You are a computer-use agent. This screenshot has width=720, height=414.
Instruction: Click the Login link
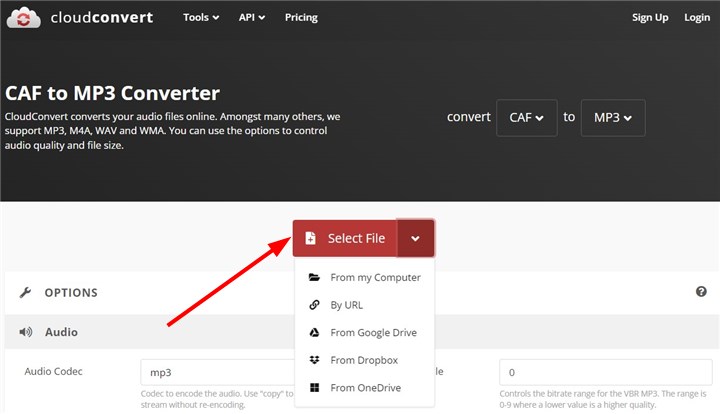(x=697, y=17)
